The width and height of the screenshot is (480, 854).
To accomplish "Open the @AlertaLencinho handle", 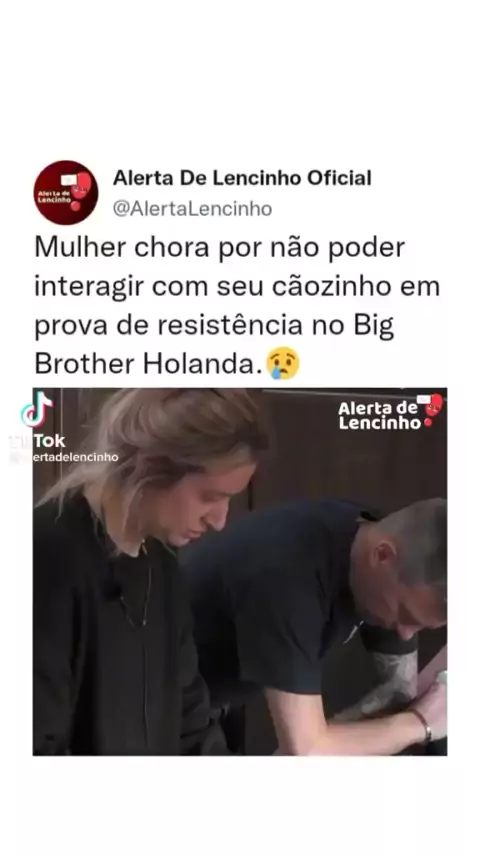I will tap(192, 209).
